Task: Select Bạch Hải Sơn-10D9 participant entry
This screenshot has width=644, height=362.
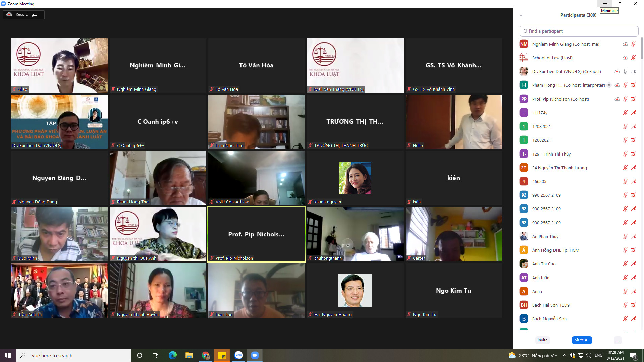Action: [550, 305]
